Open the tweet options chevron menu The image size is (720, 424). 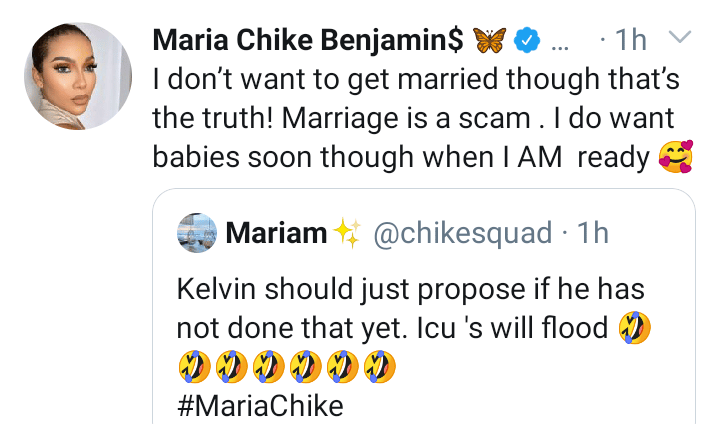(x=678, y=38)
